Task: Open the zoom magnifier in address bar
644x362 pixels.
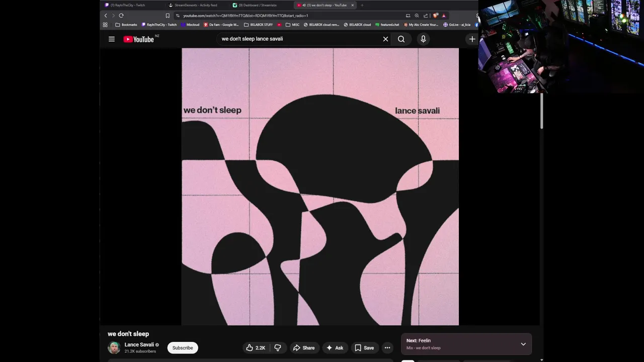Action: click(417, 16)
